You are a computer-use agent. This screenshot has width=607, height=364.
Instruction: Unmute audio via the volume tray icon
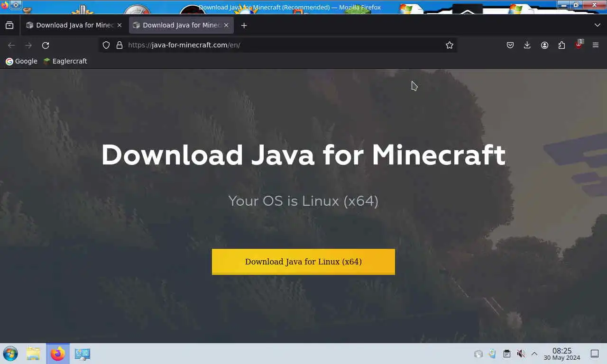(x=521, y=354)
